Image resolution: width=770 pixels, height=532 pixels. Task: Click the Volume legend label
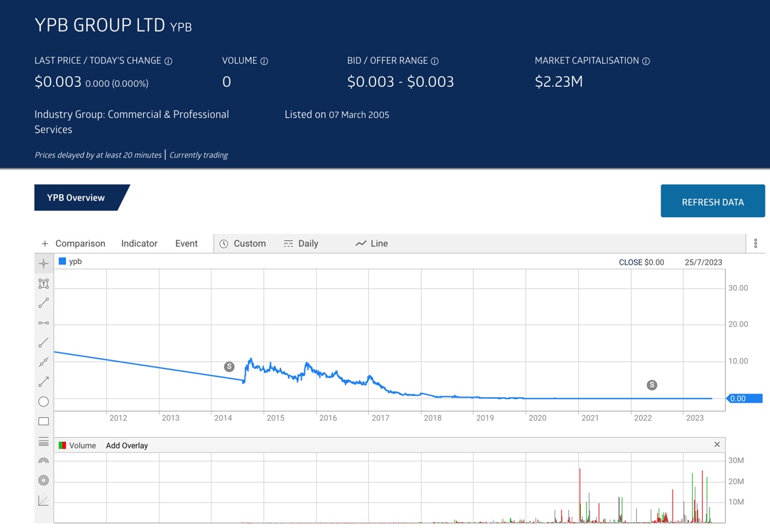82,446
